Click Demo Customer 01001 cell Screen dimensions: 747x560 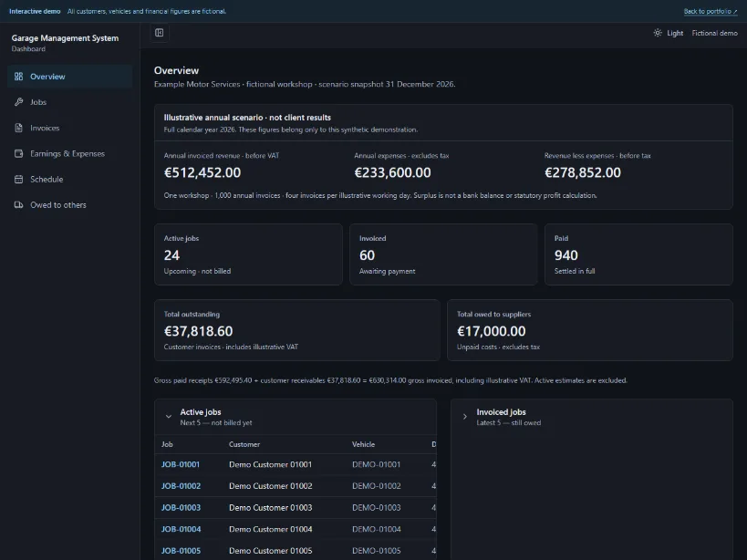pyautogui.click(x=270, y=464)
